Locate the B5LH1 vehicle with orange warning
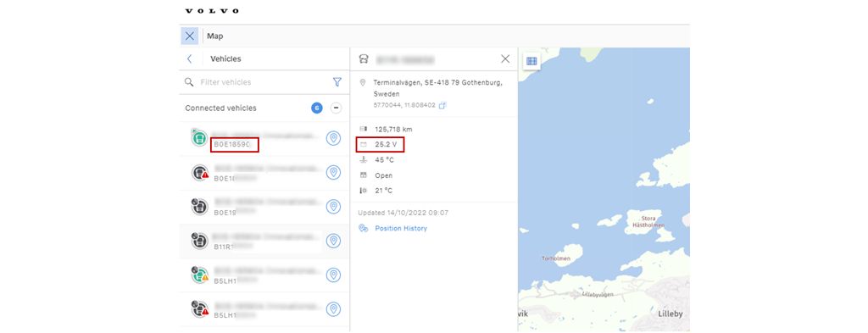868x333 pixels. click(333, 275)
